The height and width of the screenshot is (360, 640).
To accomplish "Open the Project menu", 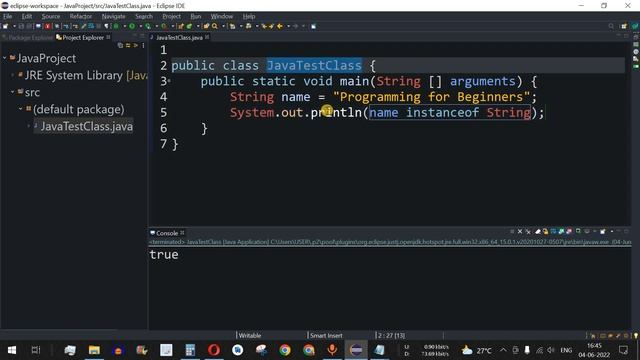I will pyautogui.click(x=171, y=16).
